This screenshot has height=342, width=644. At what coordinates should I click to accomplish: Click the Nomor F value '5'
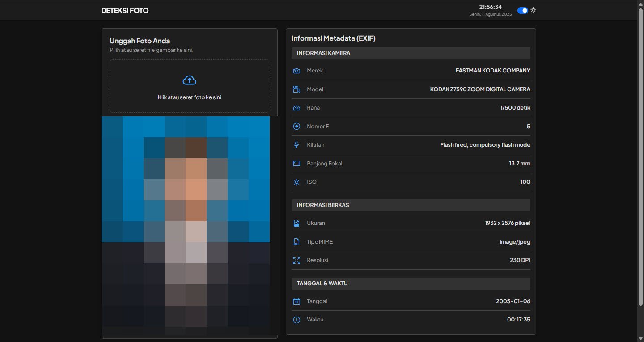click(x=528, y=127)
